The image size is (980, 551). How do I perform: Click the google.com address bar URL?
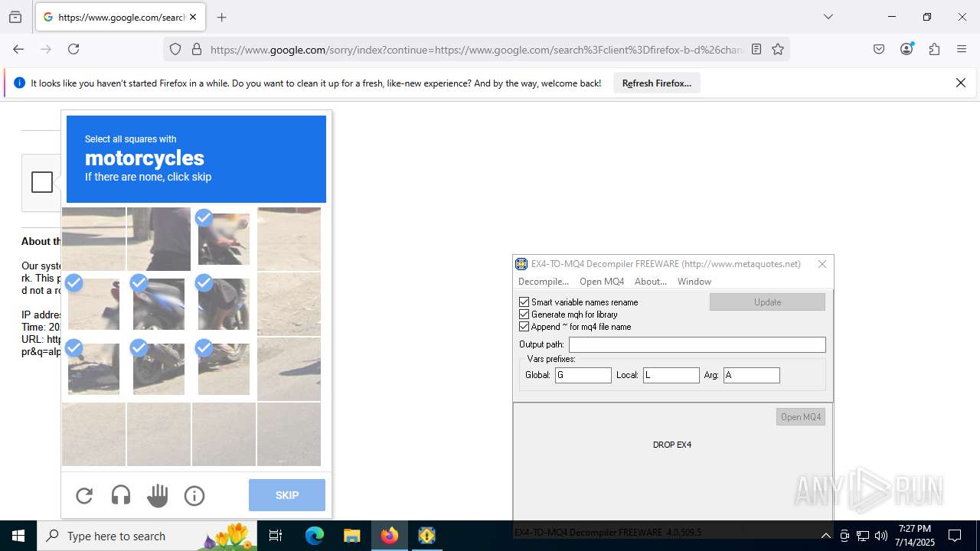[476, 50]
